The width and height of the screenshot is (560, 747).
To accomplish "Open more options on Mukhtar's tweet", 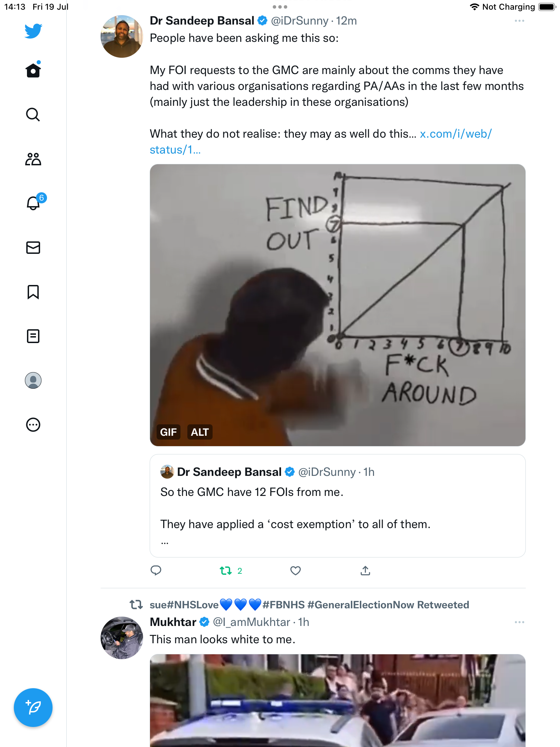I will 519,622.
